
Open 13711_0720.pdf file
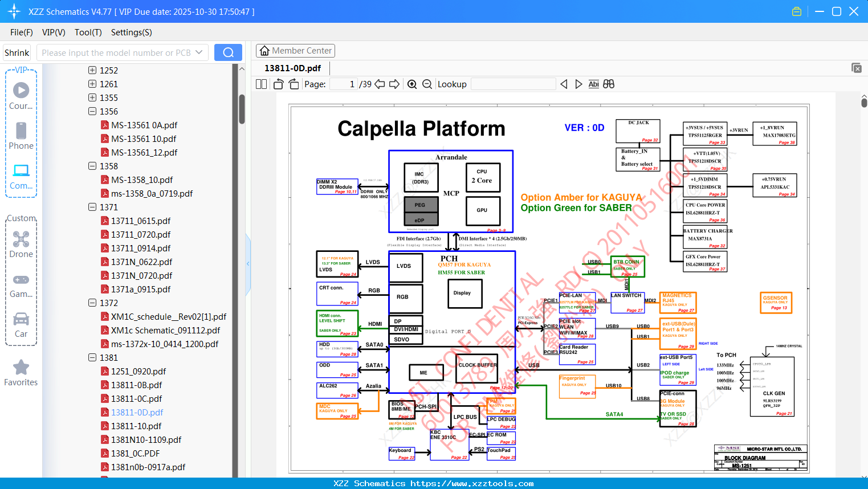(141, 234)
